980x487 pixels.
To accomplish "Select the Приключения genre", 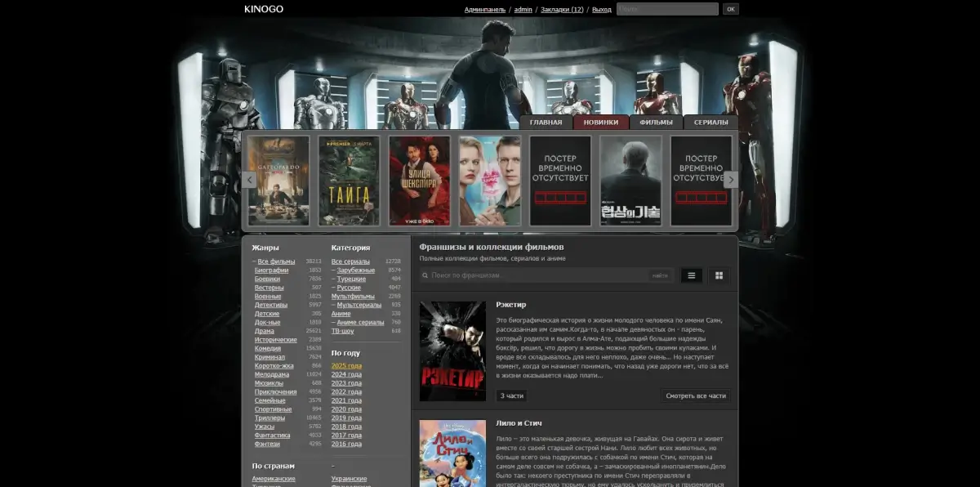I will [276, 391].
